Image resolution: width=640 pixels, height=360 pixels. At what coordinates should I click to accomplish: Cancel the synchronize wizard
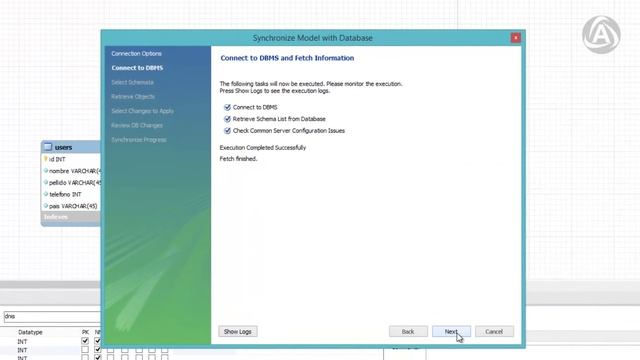click(494, 331)
